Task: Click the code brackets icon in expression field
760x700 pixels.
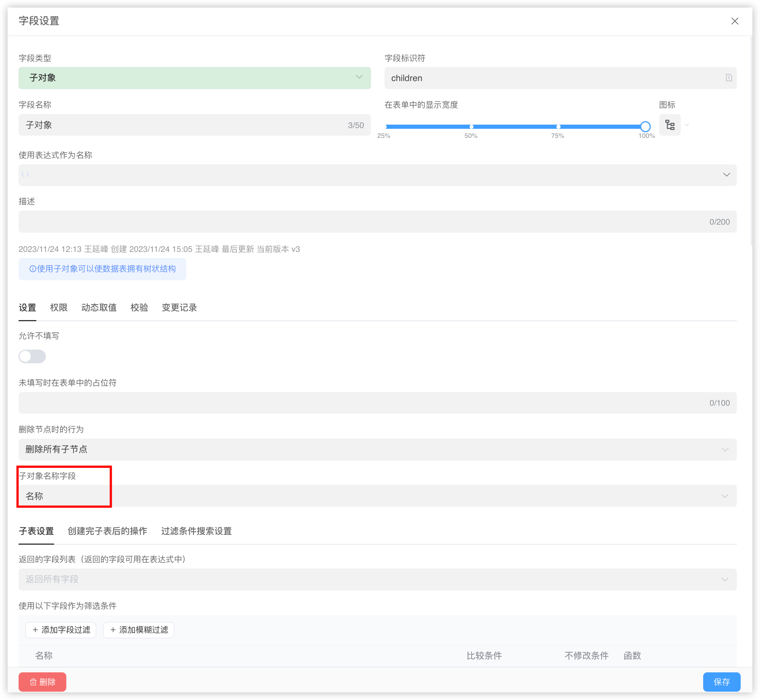Action: [x=25, y=175]
